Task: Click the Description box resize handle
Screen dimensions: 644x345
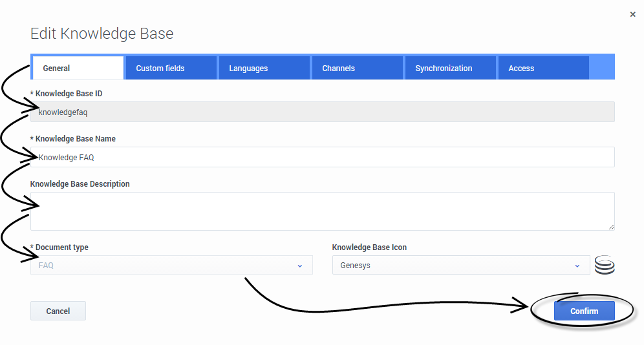Action: [611, 227]
